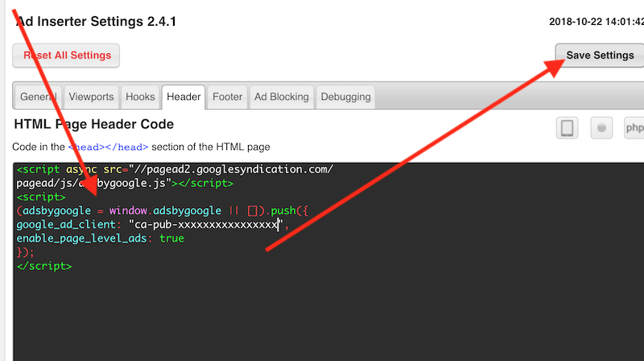Go to the Debugging tab
This screenshot has width=644, height=361.
pyautogui.click(x=346, y=97)
